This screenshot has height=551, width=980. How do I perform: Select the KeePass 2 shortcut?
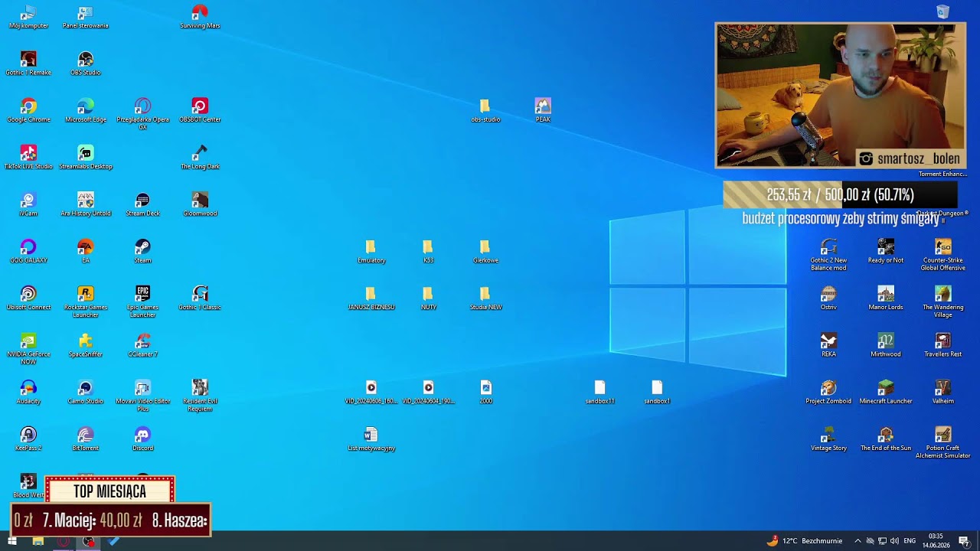pos(28,439)
